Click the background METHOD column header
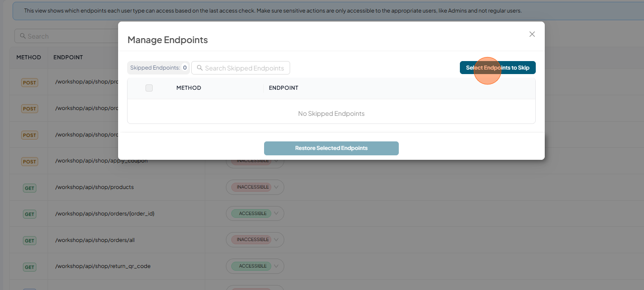 point(29,57)
